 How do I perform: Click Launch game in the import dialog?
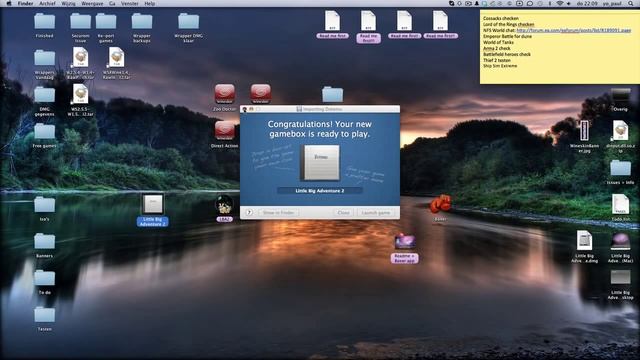[x=376, y=213]
